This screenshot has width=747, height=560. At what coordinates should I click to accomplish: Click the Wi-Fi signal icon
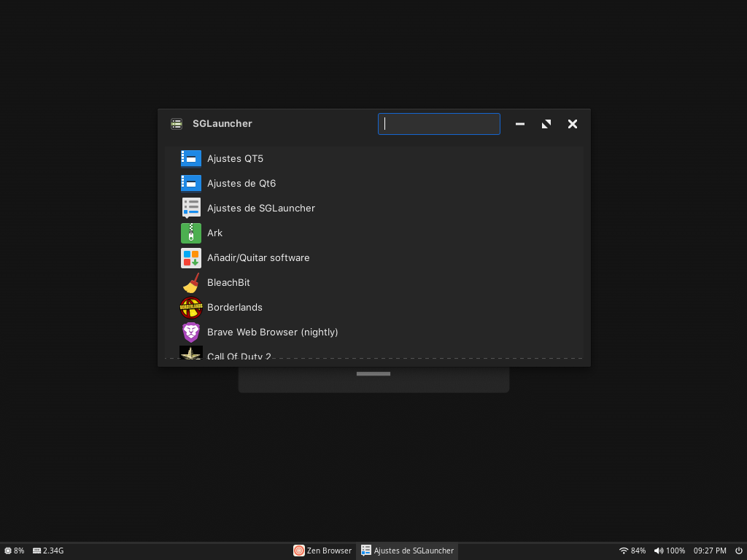[624, 551]
